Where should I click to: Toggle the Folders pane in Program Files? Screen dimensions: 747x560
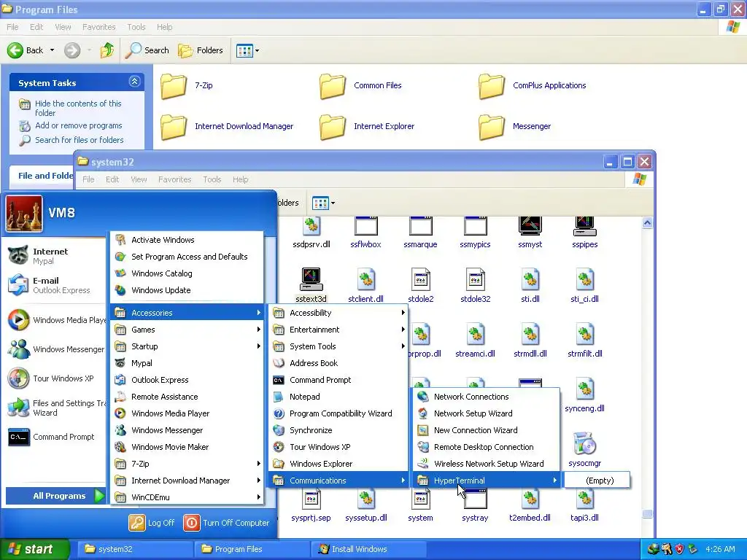pos(201,50)
